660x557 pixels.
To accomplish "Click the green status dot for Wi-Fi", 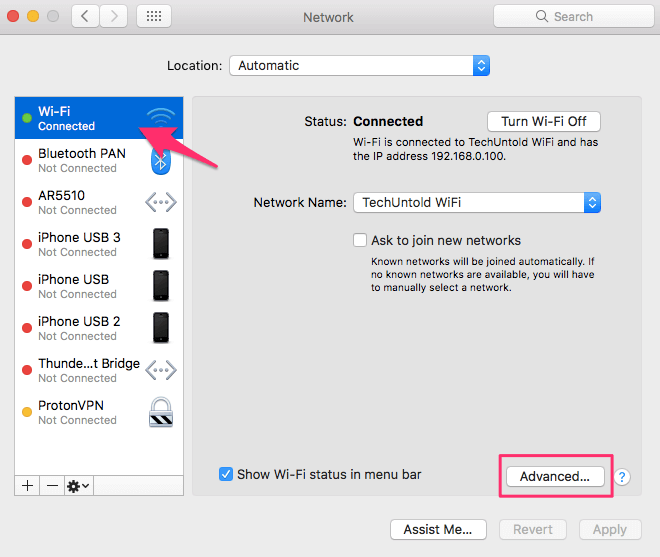I will point(27,118).
